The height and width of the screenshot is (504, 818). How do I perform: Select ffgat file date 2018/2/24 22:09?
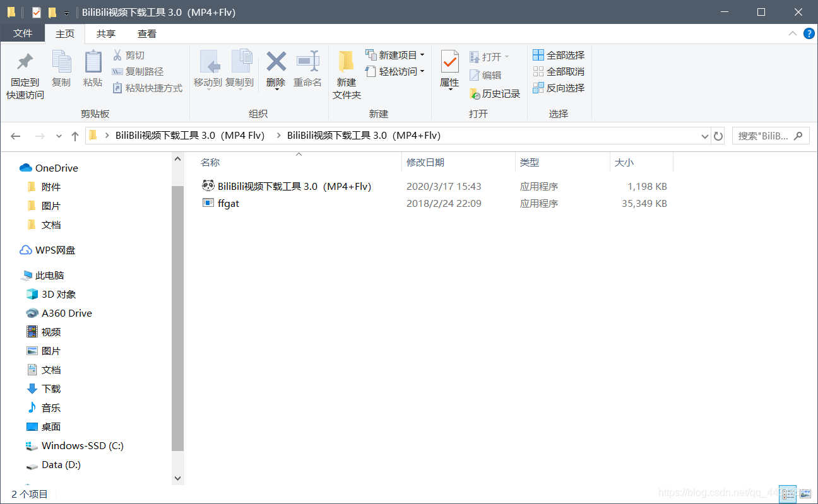444,203
